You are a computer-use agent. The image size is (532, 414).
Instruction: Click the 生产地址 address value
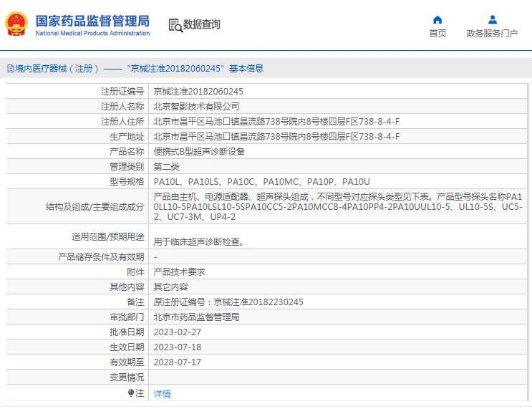(x=276, y=136)
